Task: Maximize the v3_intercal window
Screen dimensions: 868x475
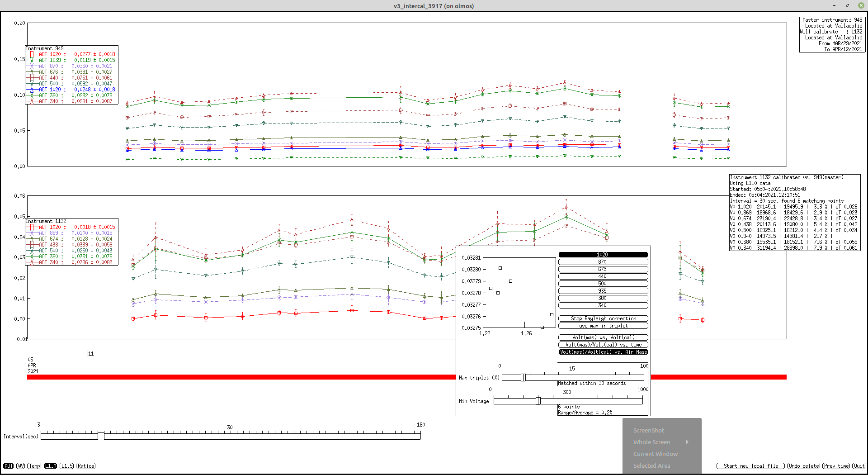Action: pyautogui.click(x=847, y=5)
